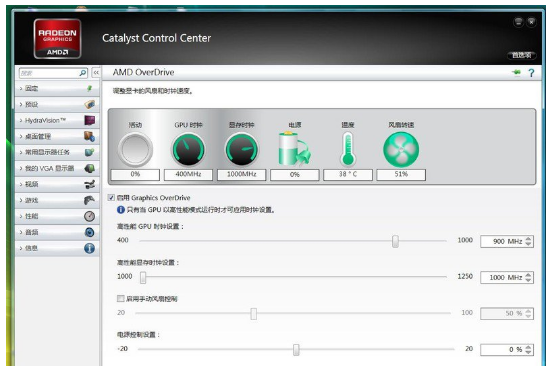Enable the manual fan control checkbox
Image resolution: width=547 pixels, height=366 pixels.
point(120,298)
